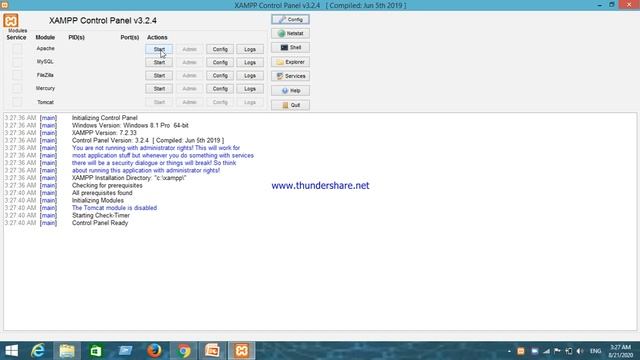
Task: Click the 'XAMPP Version: 7.2.33' log line
Action: [104, 133]
